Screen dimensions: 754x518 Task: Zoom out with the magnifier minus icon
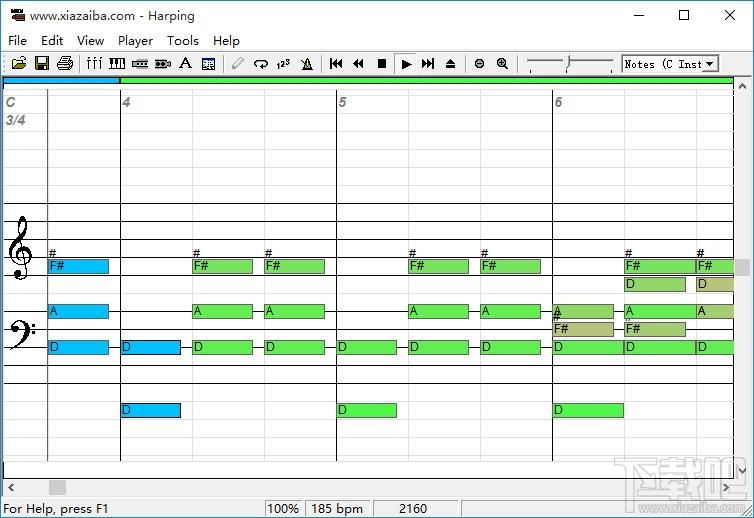tap(479, 64)
